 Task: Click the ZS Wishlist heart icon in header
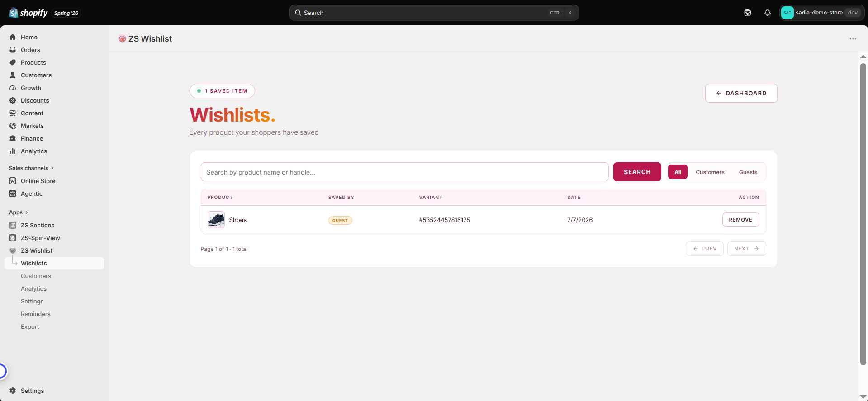tap(122, 39)
